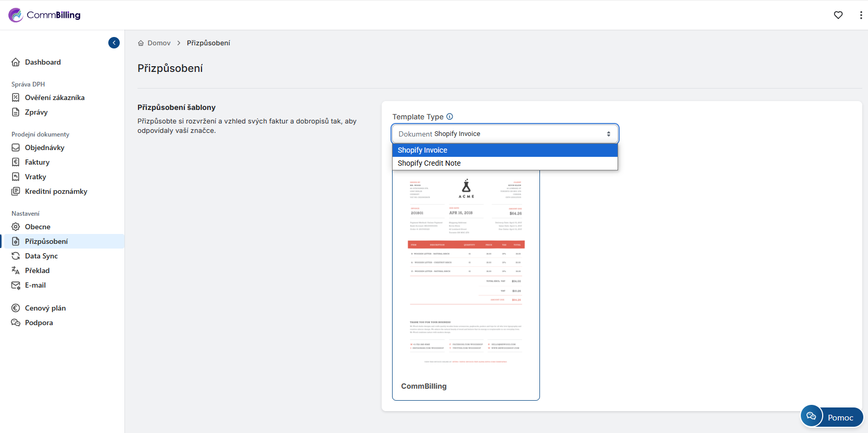868x433 pixels.
Task: Click the home icon in breadcrumb
Action: [x=141, y=43]
